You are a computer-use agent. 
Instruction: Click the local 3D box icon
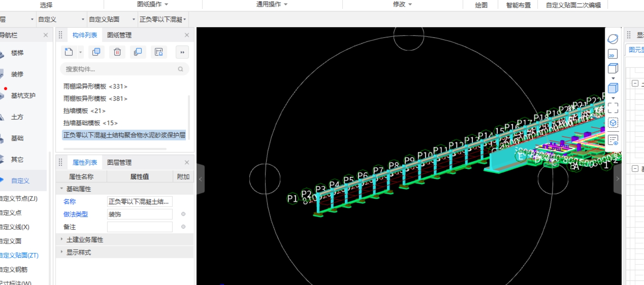[613, 123]
